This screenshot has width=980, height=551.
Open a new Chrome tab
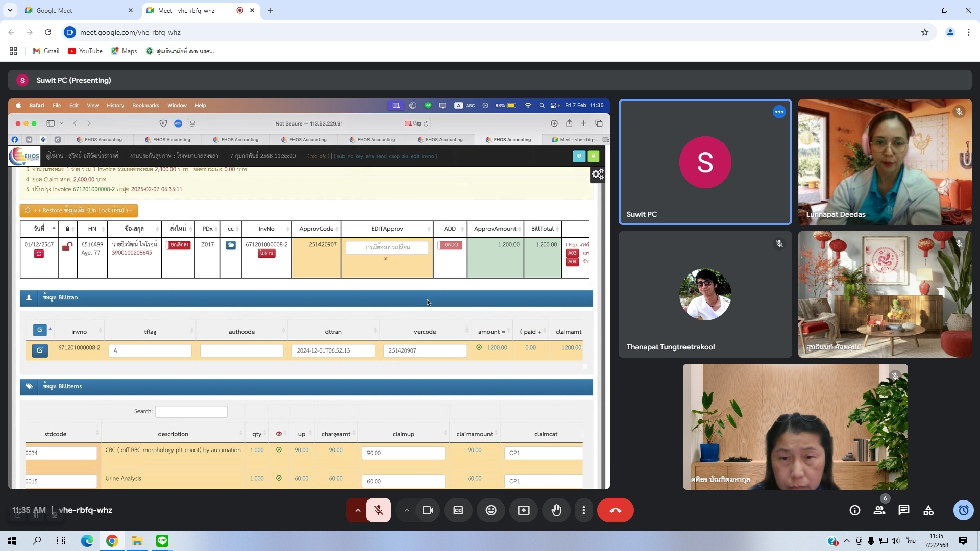pyautogui.click(x=271, y=10)
